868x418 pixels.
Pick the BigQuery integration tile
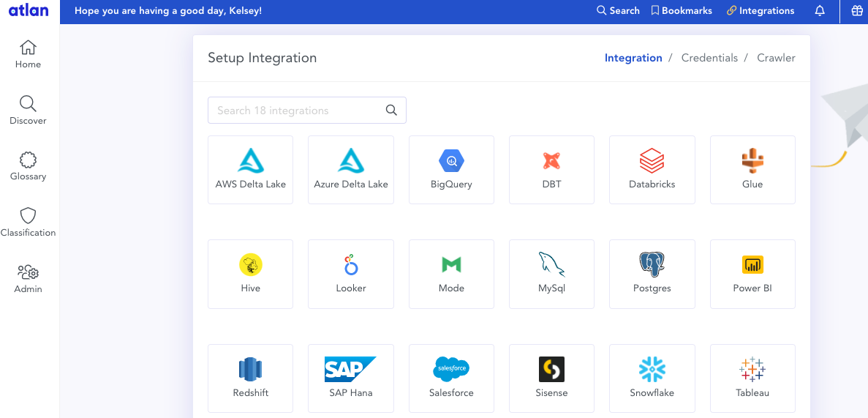(451, 170)
